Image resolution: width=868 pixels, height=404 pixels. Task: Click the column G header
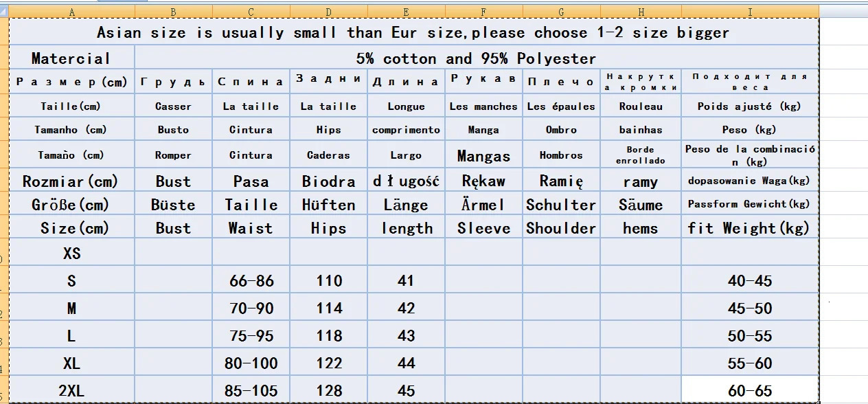[x=561, y=12]
